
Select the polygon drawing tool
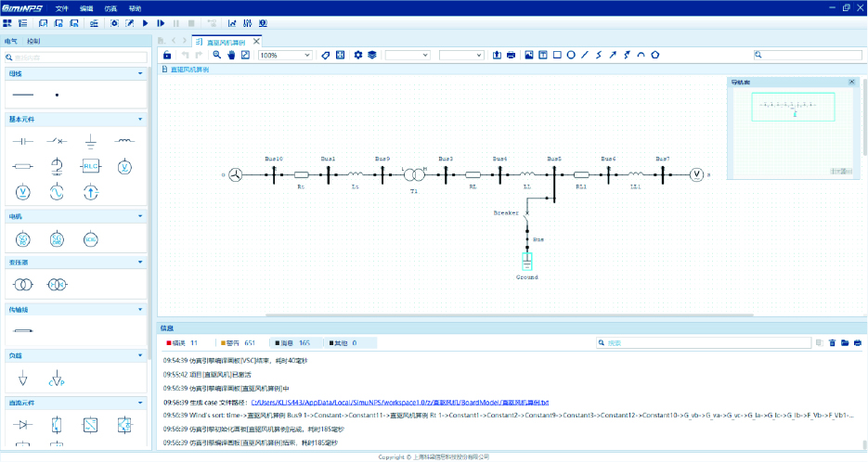654,56
